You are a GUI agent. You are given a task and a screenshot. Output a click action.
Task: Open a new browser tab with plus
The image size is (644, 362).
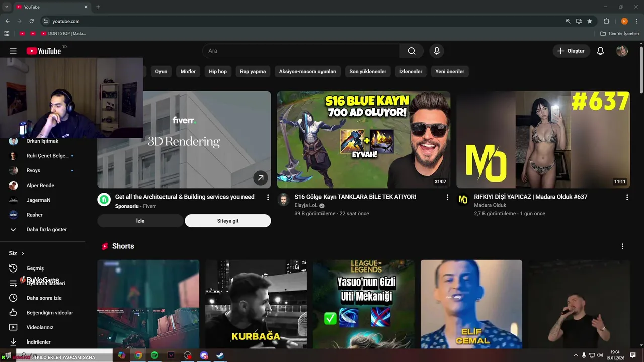(98, 7)
